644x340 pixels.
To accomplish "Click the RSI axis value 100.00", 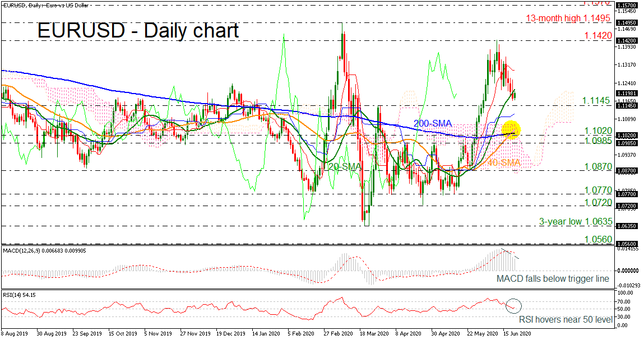I will pos(626,293).
